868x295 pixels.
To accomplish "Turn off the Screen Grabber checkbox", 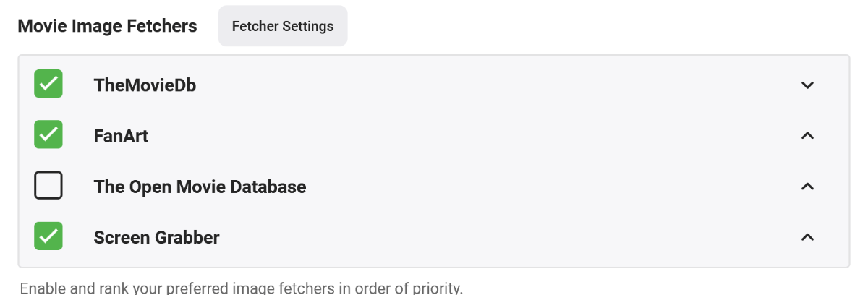I will 48,236.
